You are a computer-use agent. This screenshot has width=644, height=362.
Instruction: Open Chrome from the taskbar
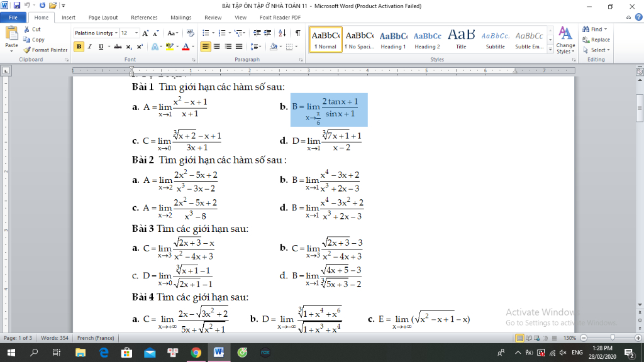[x=196, y=353]
